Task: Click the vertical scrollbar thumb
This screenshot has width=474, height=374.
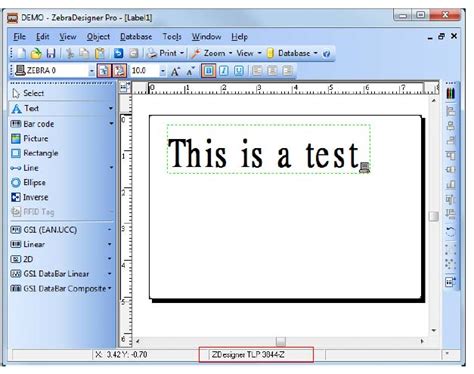Action: [433, 216]
